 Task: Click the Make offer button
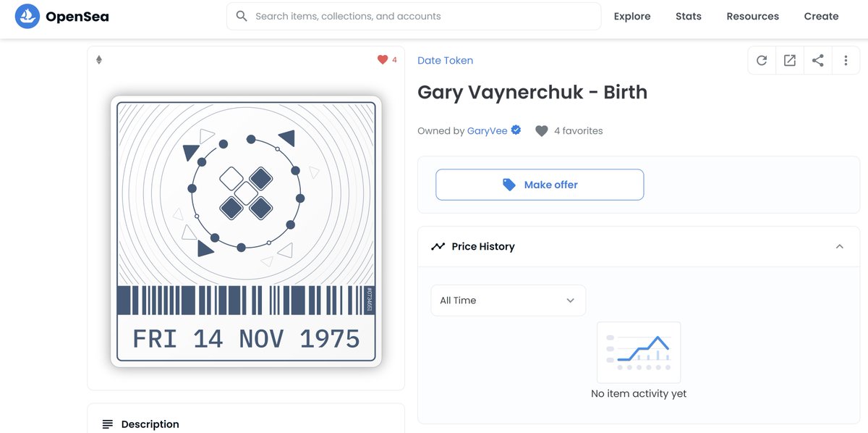pyautogui.click(x=540, y=185)
